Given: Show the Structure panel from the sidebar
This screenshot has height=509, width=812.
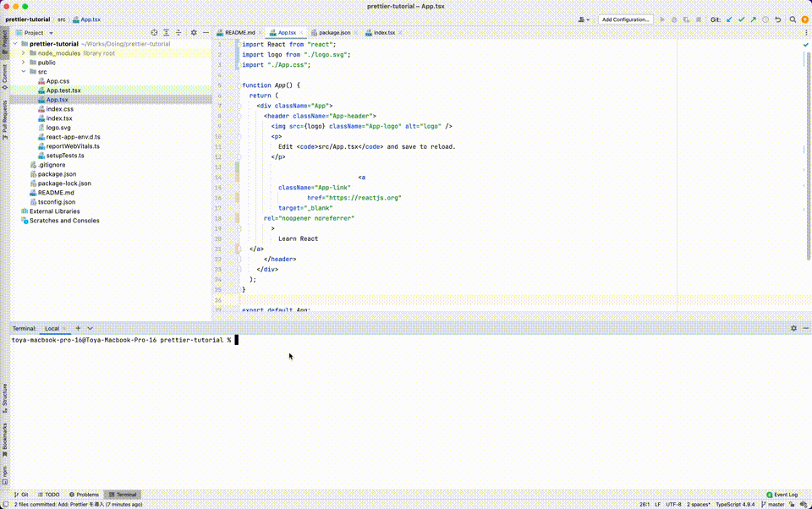Looking at the screenshot, I should 7,395.
